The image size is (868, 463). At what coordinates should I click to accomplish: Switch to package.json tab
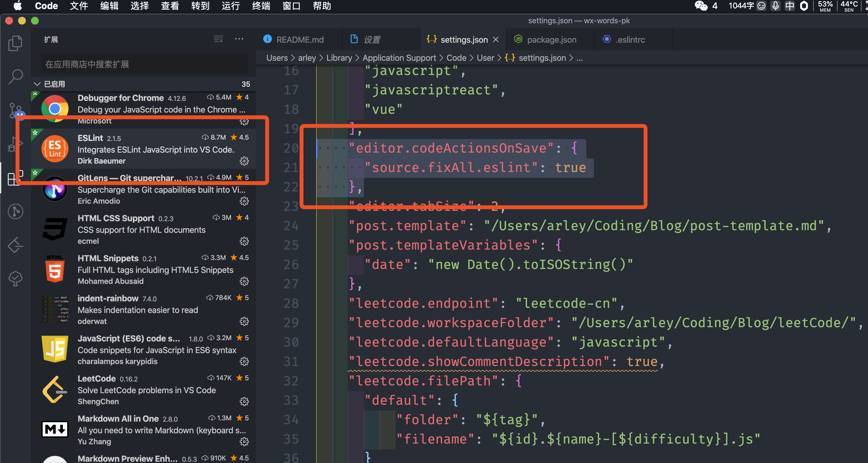[551, 39]
